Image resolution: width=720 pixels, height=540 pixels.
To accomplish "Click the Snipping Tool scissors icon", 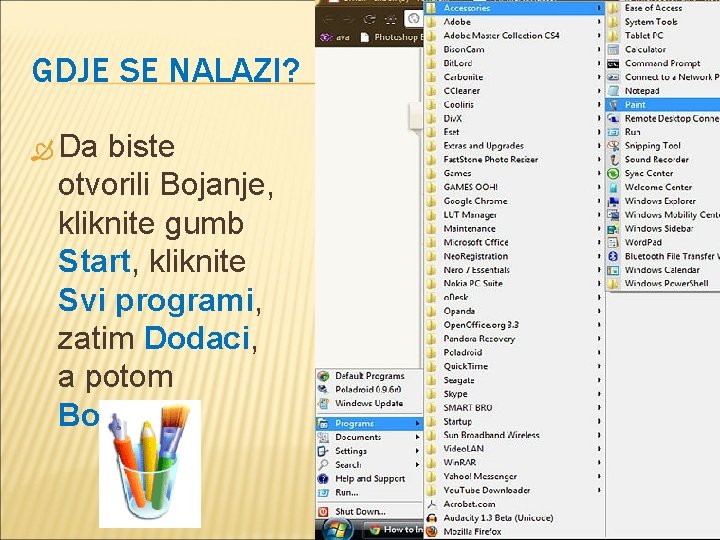I will (x=613, y=146).
